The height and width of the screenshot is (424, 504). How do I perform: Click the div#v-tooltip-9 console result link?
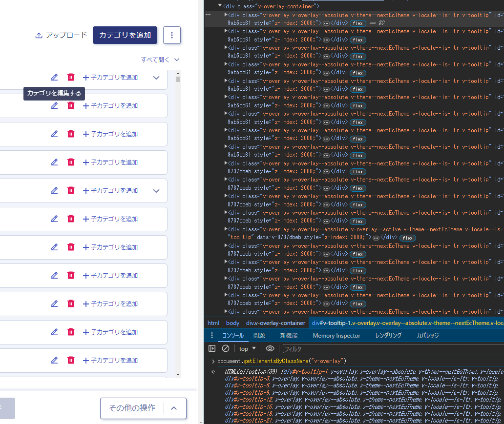point(247,392)
